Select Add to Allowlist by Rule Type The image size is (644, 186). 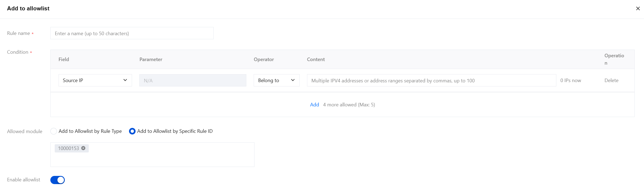pos(54,131)
